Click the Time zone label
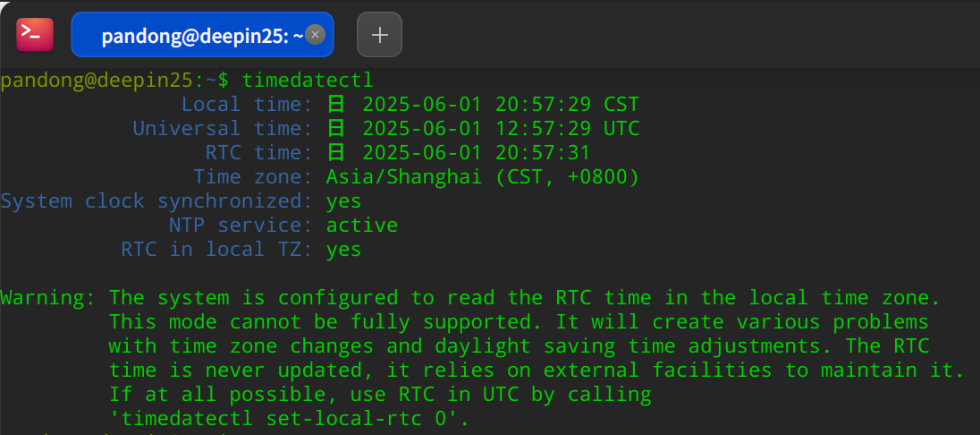 [x=253, y=177]
